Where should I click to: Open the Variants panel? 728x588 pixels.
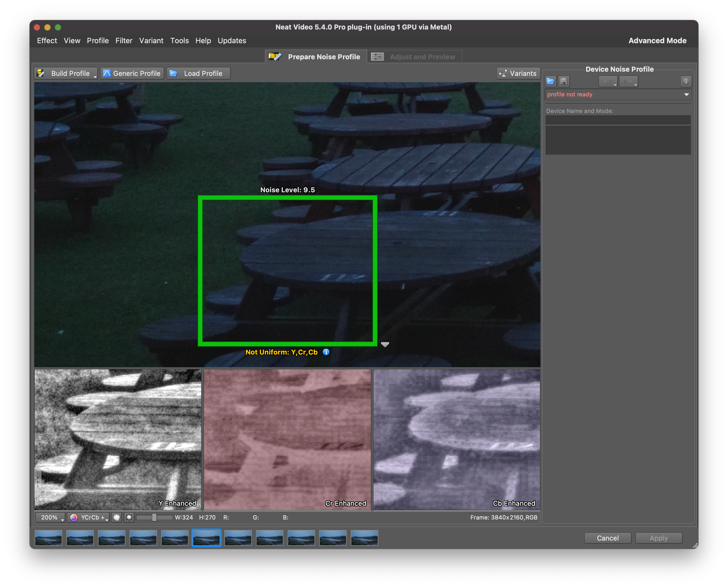[x=518, y=73]
